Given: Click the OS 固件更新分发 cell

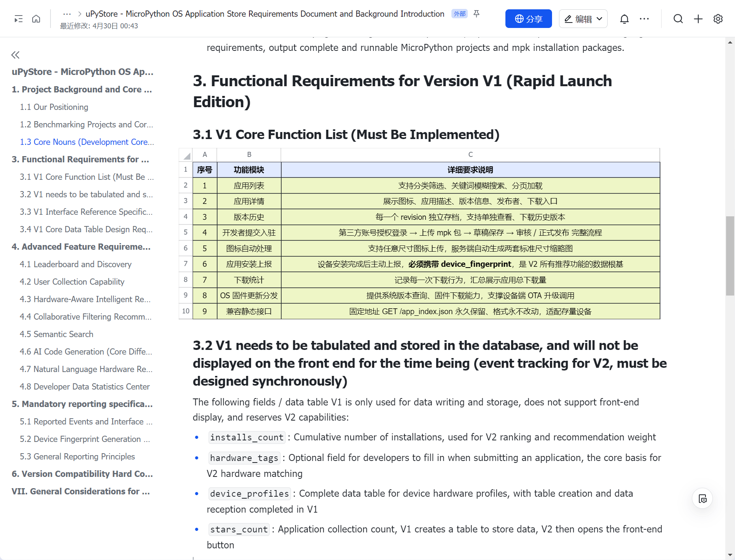Looking at the screenshot, I should 249,296.
